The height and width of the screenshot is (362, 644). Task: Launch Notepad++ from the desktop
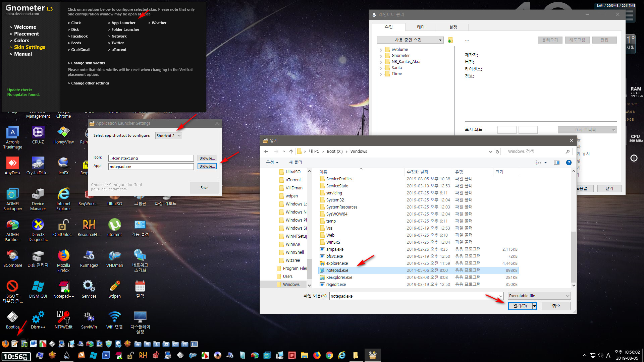click(x=63, y=289)
